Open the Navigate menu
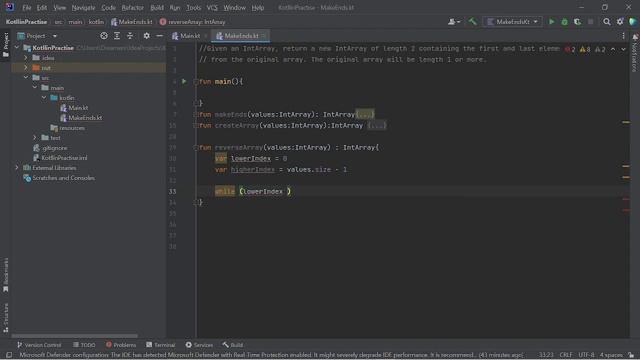 pos(83,7)
